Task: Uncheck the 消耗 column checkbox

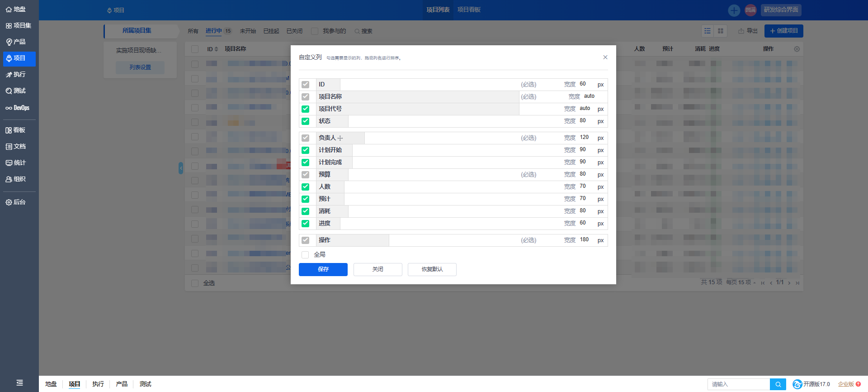Action: click(x=306, y=211)
